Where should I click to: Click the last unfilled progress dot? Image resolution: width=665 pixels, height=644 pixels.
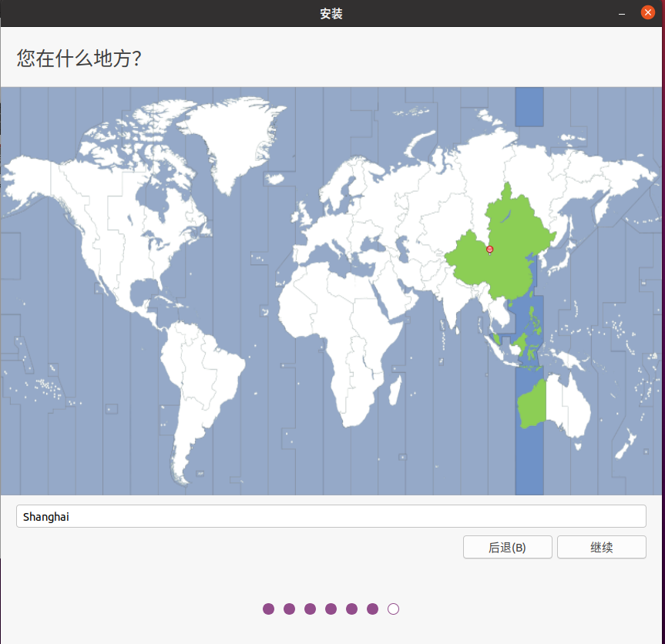click(x=393, y=609)
